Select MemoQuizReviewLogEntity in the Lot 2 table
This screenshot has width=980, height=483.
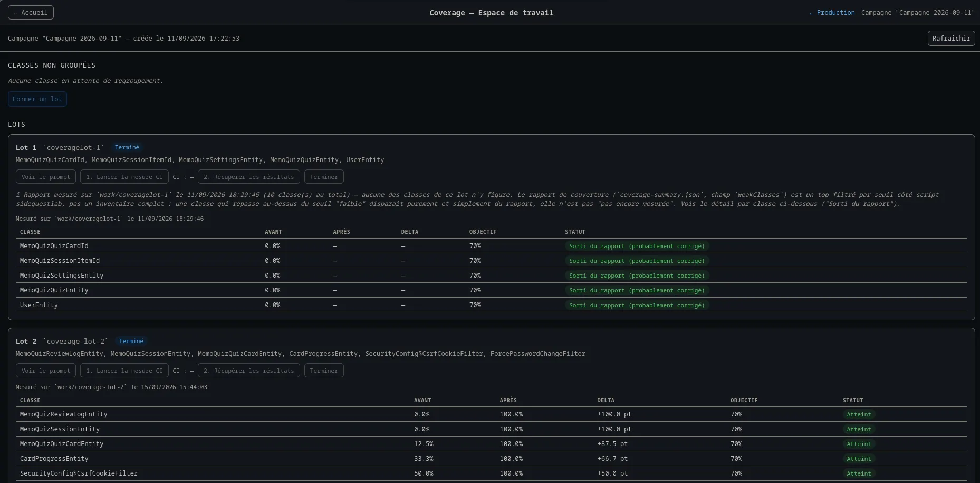pos(64,414)
